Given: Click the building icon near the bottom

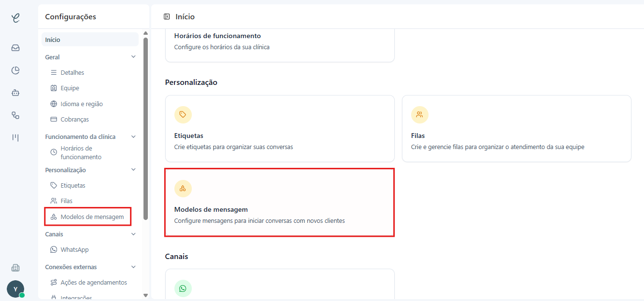Looking at the screenshot, I should point(15,268).
